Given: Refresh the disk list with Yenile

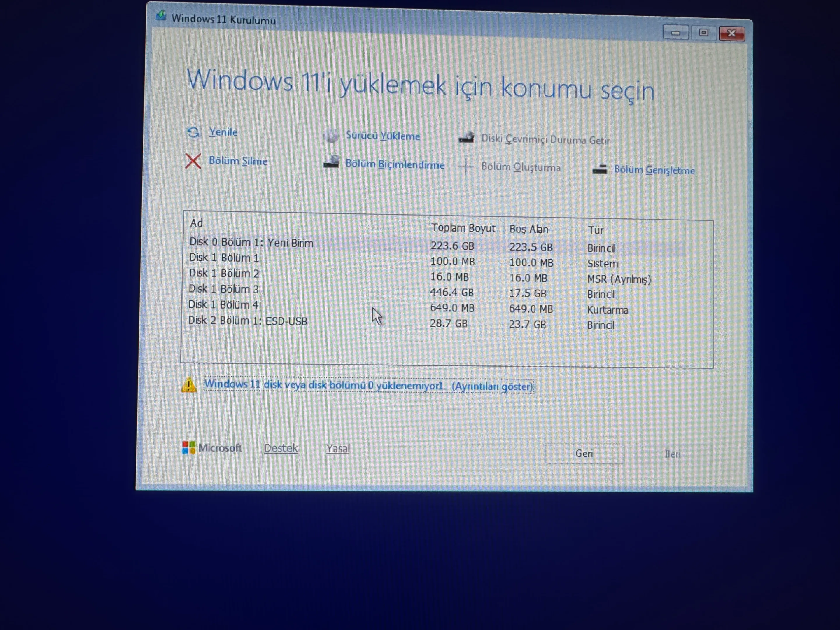Looking at the screenshot, I should pos(223,132).
